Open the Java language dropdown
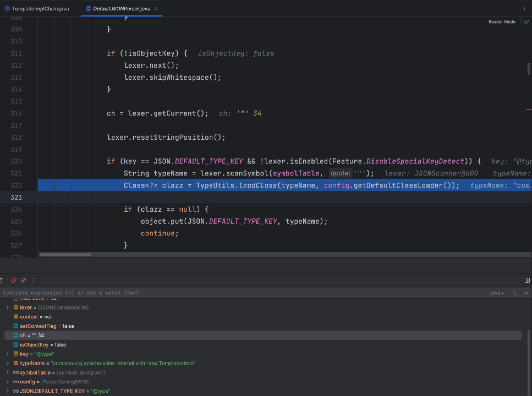The height and width of the screenshot is (396, 532). [496, 293]
